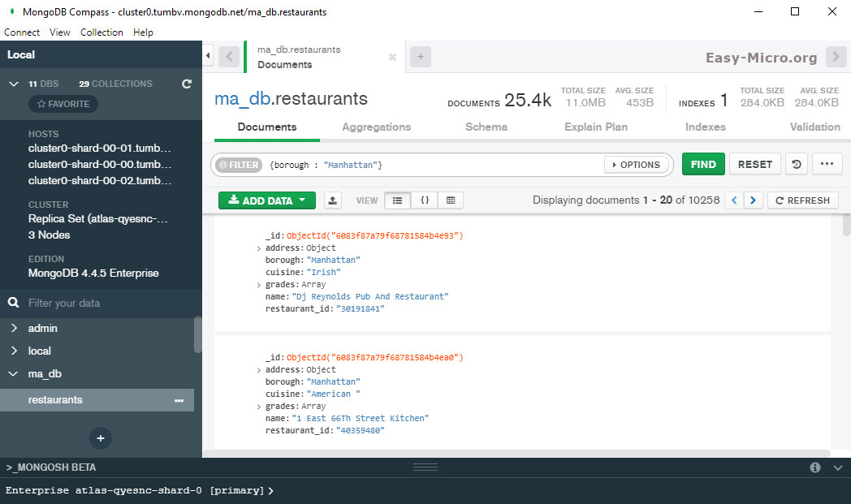Collapse the ma_db database
Viewport: 851px width, 504px height.
(x=14, y=373)
